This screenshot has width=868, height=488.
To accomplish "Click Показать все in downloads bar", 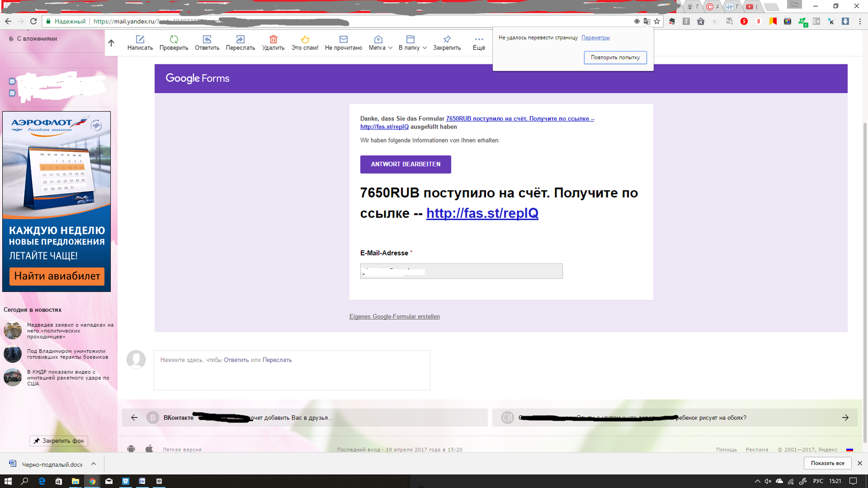I will pos(827,463).
